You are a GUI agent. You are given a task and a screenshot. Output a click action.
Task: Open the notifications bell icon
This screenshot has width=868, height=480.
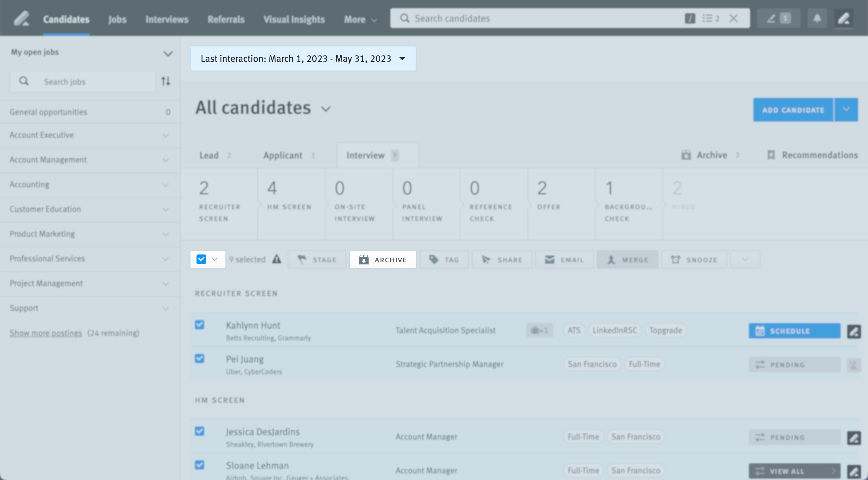[817, 18]
